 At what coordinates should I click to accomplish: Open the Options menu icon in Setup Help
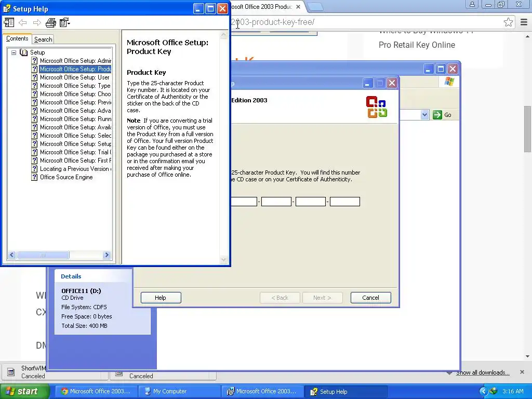(64, 23)
